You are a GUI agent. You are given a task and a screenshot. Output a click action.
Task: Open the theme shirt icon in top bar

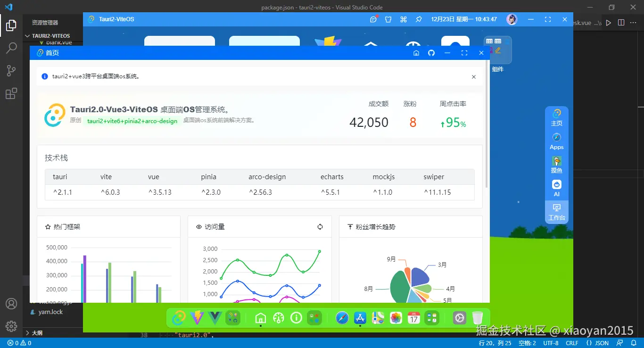coord(388,19)
